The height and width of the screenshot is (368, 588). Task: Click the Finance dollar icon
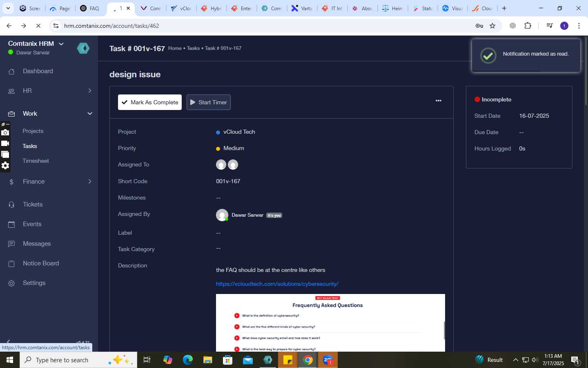(11, 182)
